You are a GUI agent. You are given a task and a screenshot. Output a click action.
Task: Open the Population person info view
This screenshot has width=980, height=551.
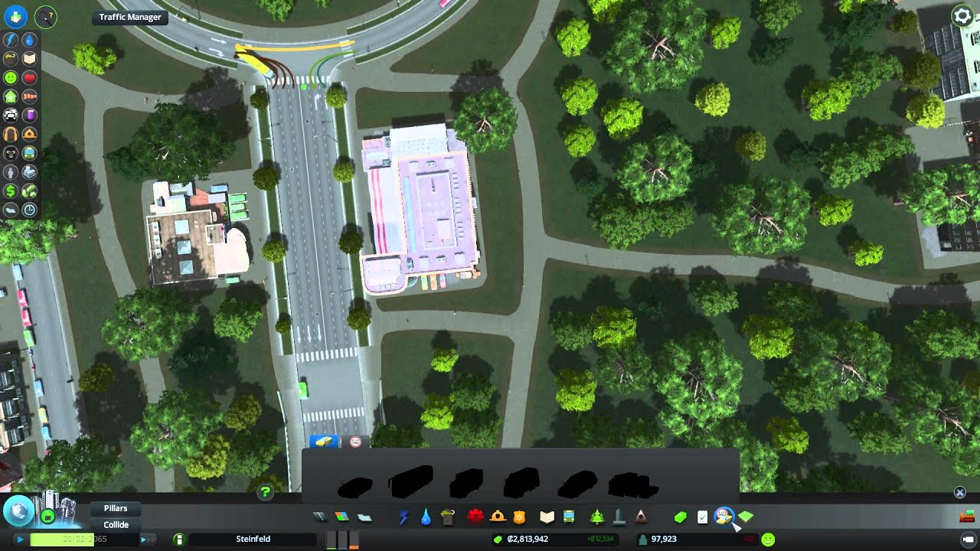pyautogui.click(x=11, y=171)
